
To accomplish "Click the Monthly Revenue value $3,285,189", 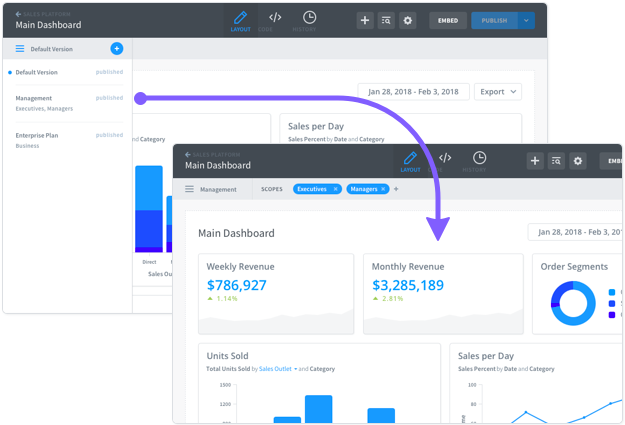I will [408, 285].
